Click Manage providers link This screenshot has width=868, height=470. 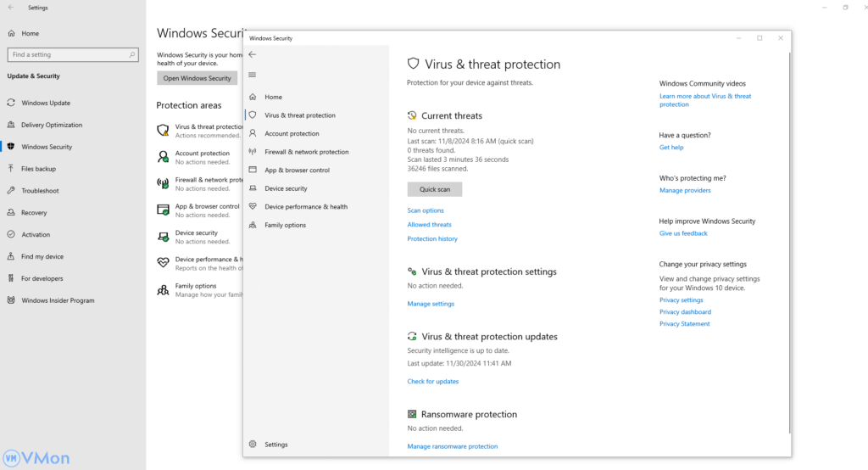(685, 190)
